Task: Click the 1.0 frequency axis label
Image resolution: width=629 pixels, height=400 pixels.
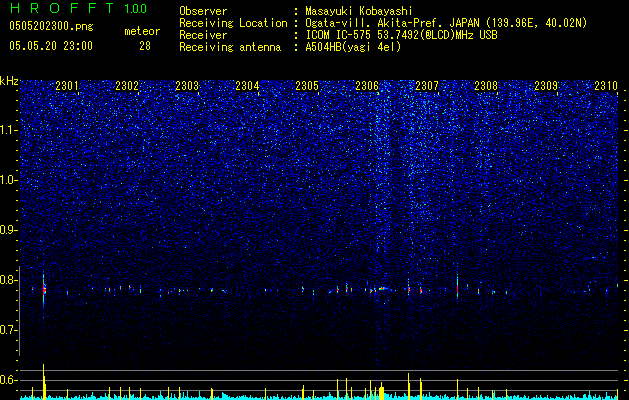Action: (x=9, y=180)
